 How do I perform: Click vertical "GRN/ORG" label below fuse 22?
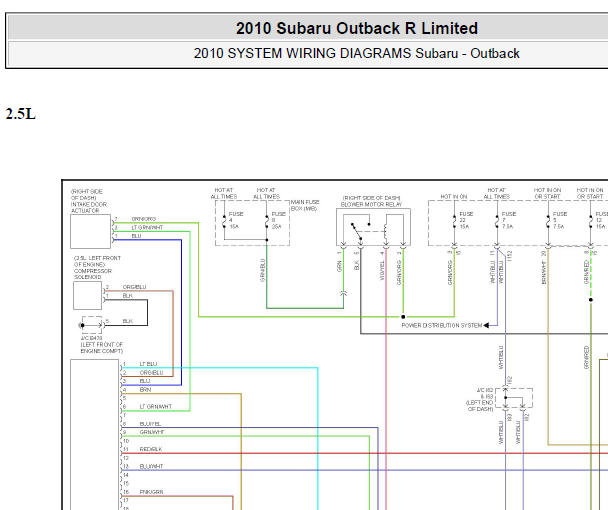(450, 273)
